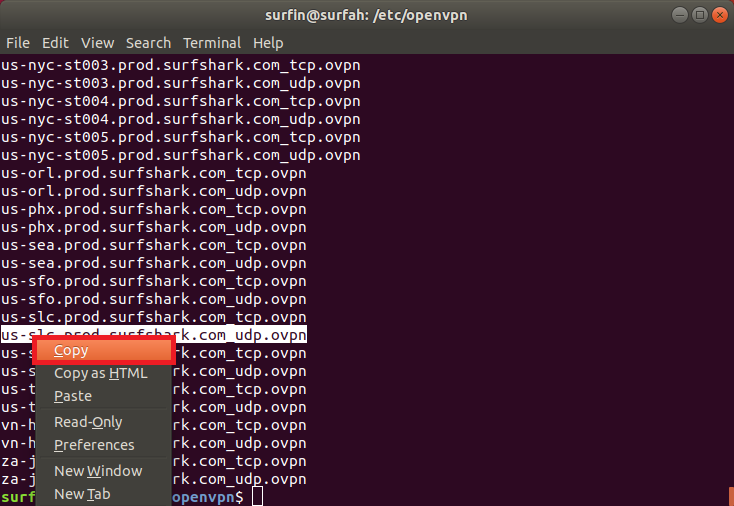The height and width of the screenshot is (506, 734).
Task: Click us-sea.prod.surfshark.com_tcp.ovpn line
Action: point(154,245)
